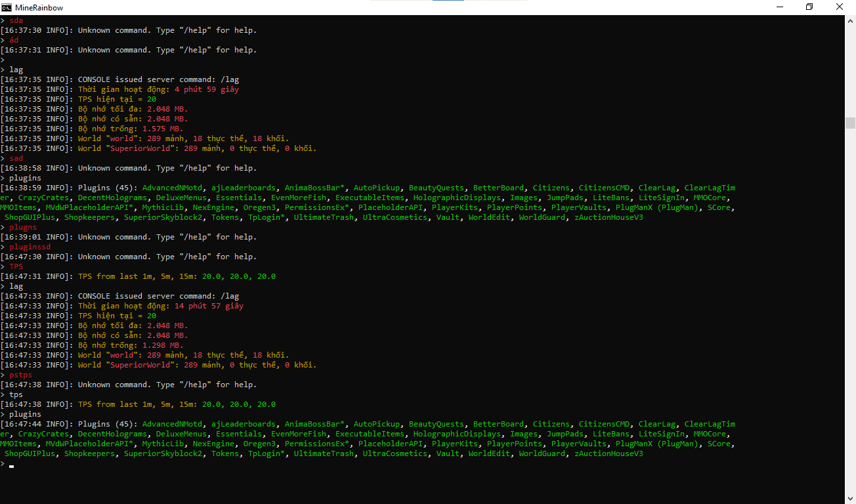Image resolution: width=856 pixels, height=504 pixels.
Task: Click the lowercase "tps" command entry
Action: [16, 394]
